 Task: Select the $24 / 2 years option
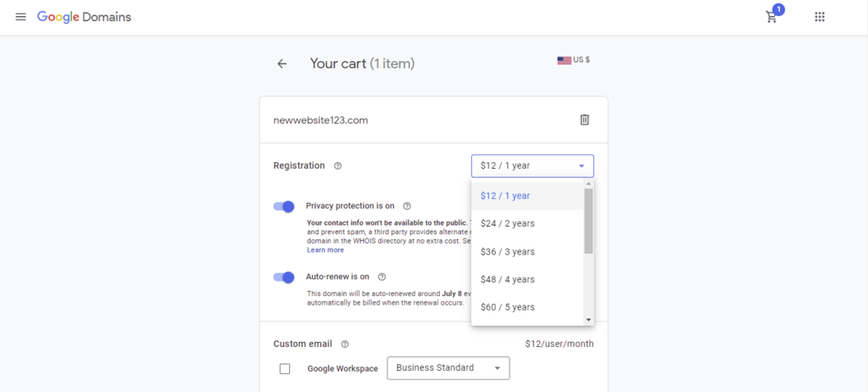(x=507, y=224)
